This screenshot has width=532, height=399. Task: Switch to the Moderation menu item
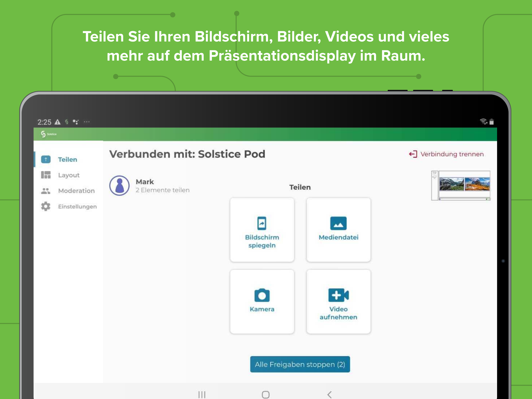tap(77, 191)
